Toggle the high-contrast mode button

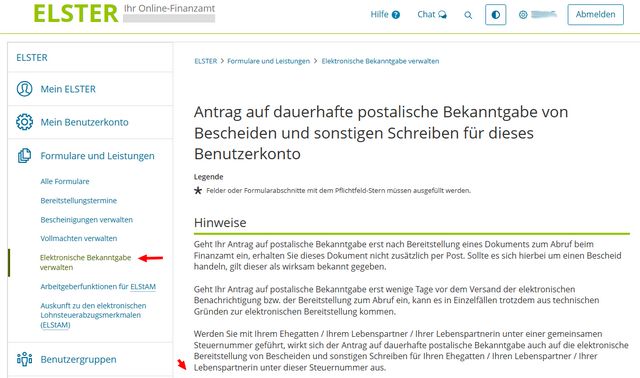(x=496, y=15)
